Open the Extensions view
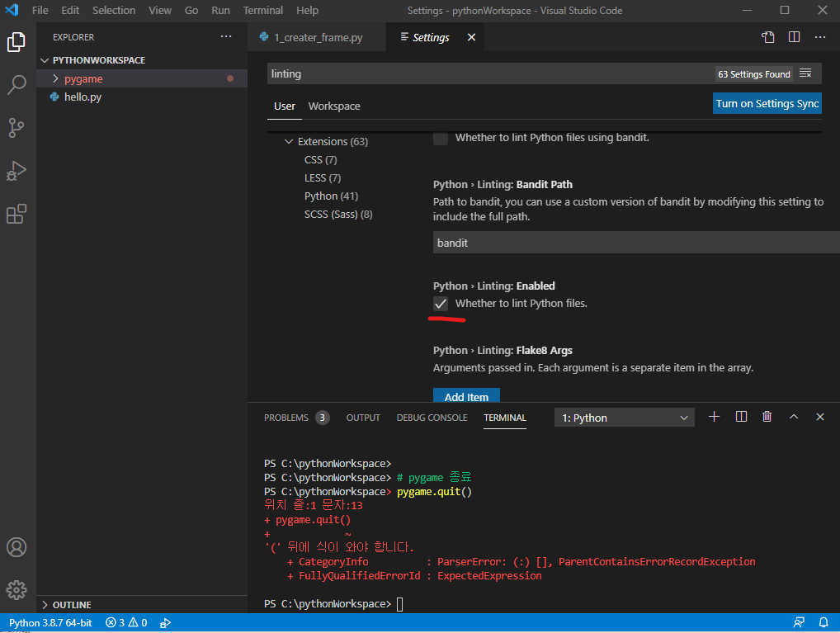The image size is (840, 633). [x=16, y=214]
